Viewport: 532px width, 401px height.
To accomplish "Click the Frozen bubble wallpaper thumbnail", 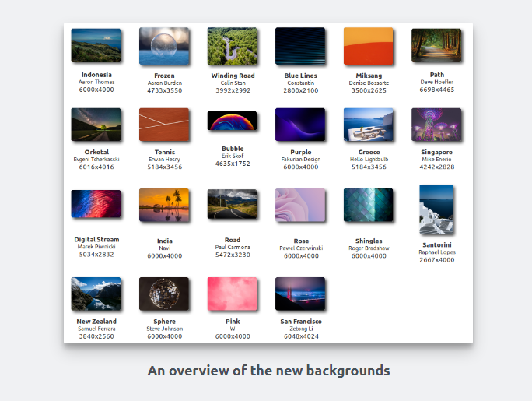I will [164, 45].
